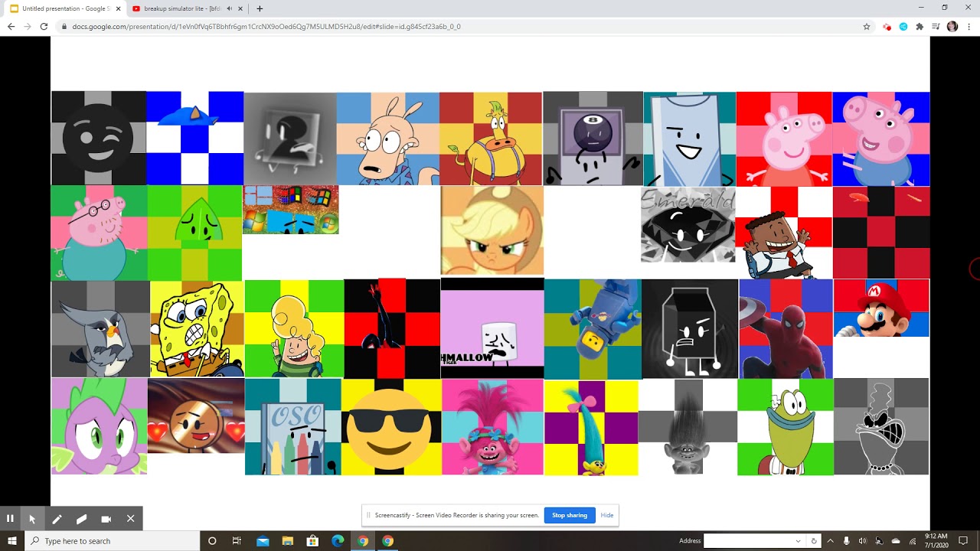Screen dimensions: 980x551
Task: Hide the screen sharing notification bar
Action: (607, 515)
